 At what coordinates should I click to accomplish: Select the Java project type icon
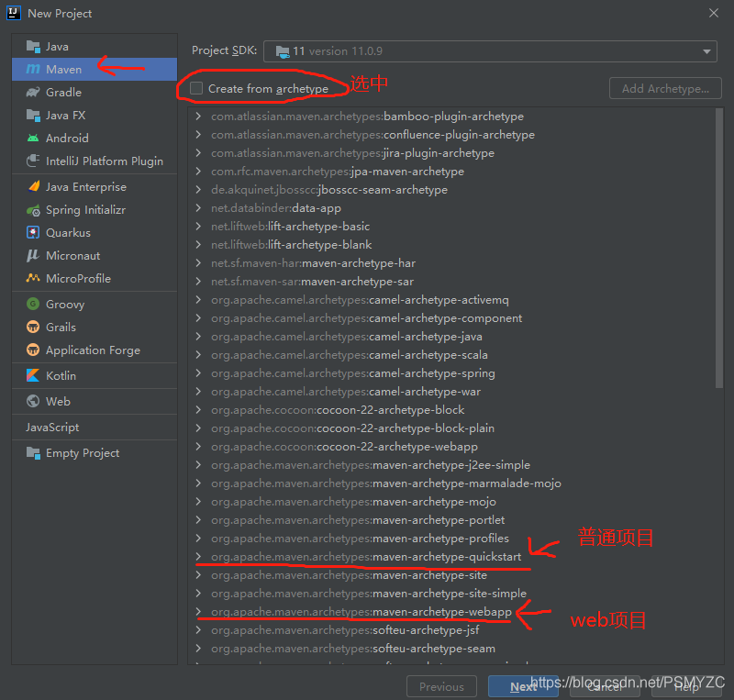click(x=33, y=47)
